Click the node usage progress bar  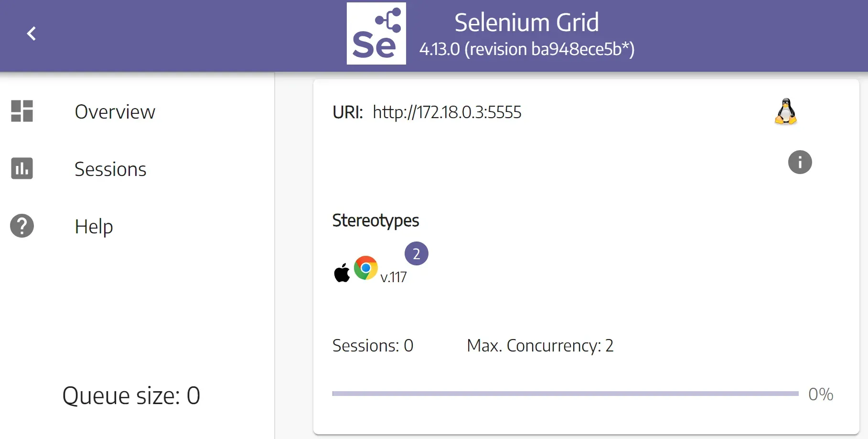565,394
